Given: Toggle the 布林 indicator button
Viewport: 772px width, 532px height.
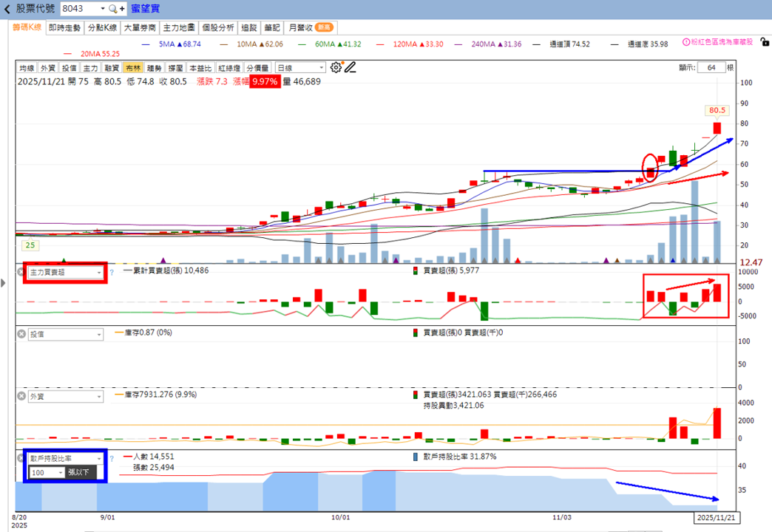Looking at the screenshot, I should click(133, 68).
